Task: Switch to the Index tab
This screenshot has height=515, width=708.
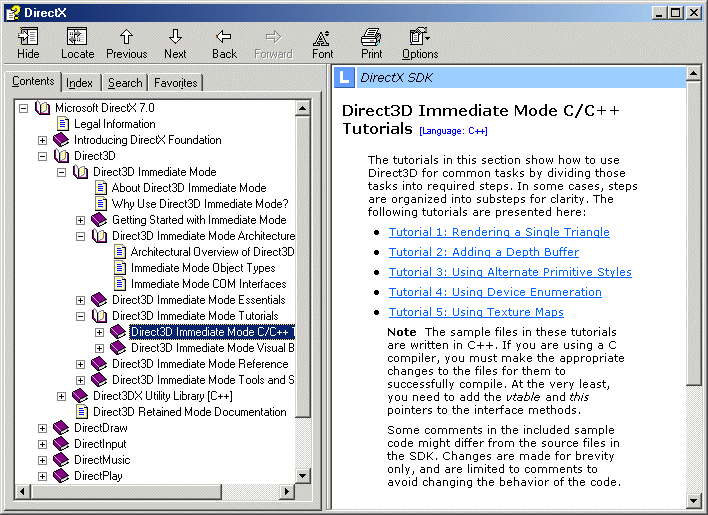Action: [80, 83]
